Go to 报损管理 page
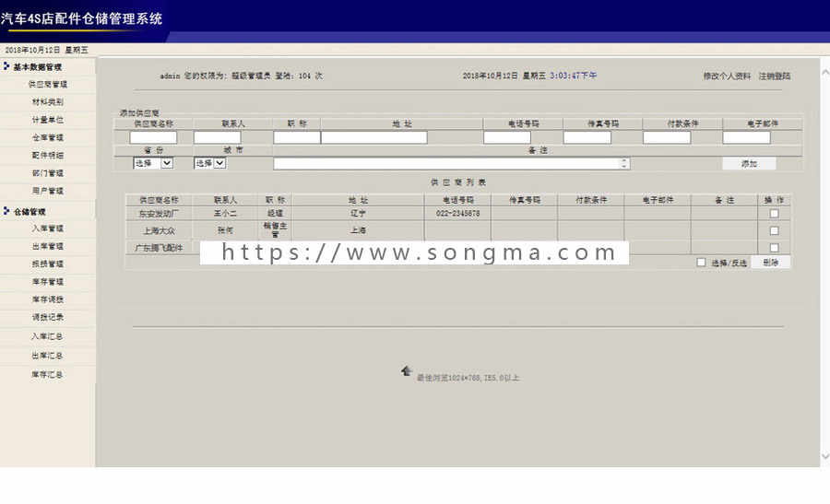Screen dimensions: 830x504 click(x=48, y=264)
